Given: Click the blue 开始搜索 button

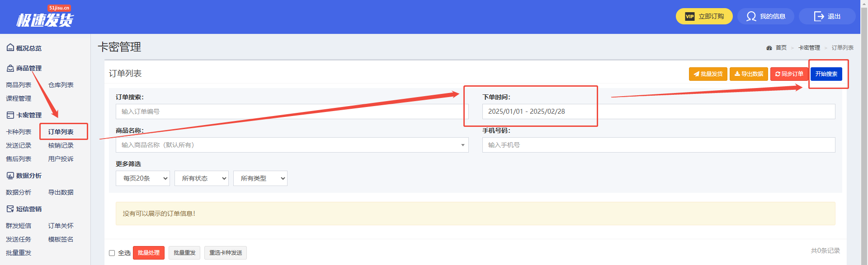Looking at the screenshot, I should click(826, 74).
